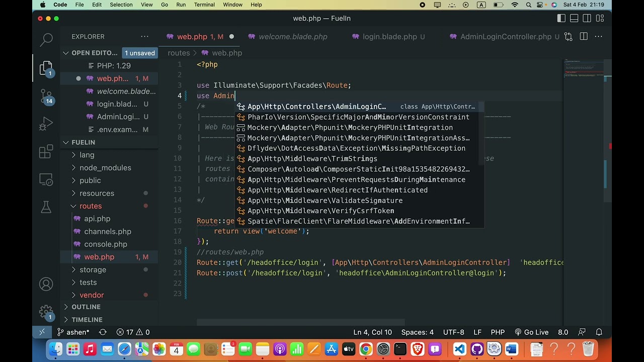Toggle the bottom panel layout button
Screen dimensions: 644x362
click(x=574, y=19)
